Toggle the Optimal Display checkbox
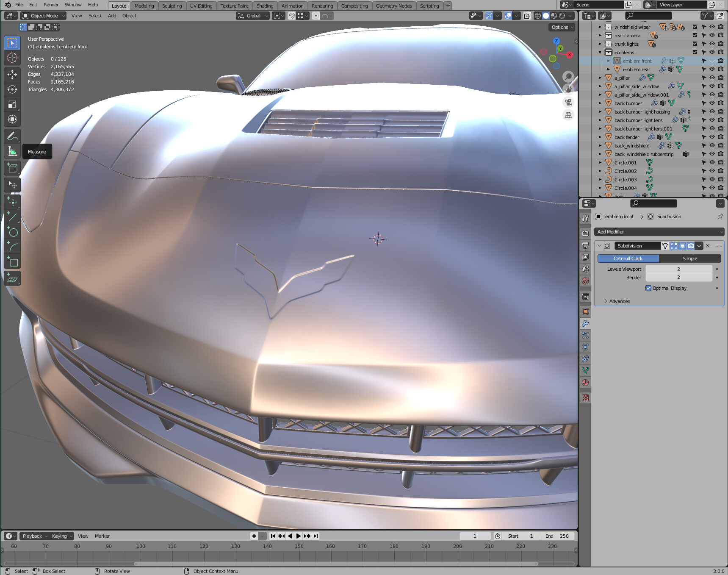The height and width of the screenshot is (575, 728). pos(648,288)
